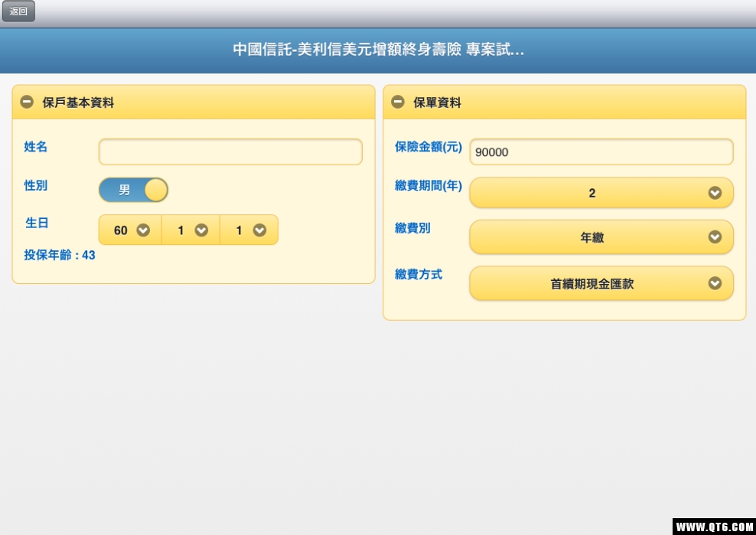
Task: Open the birth year dropdown showing 60
Action: pyautogui.click(x=130, y=230)
